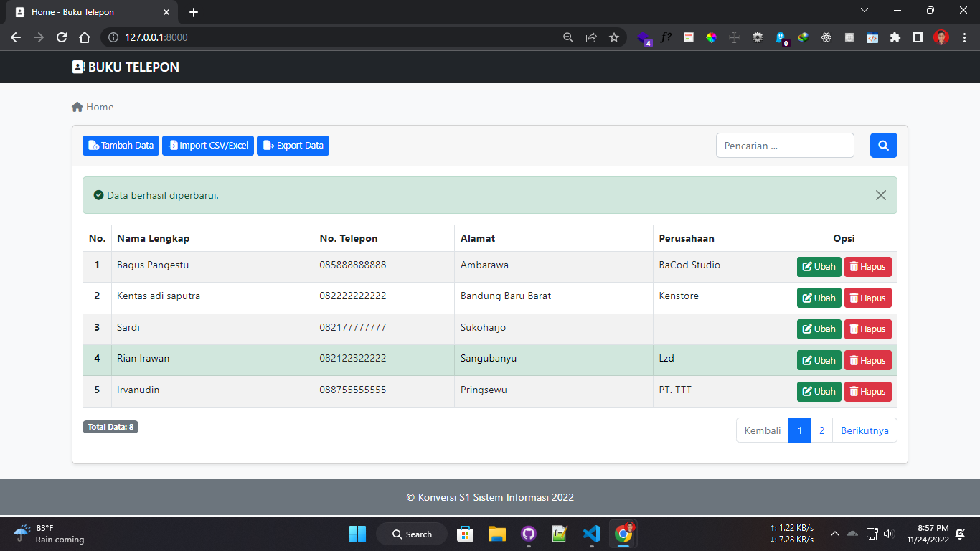
Task: Open Visual Studio Code from taskbar
Action: [x=592, y=534]
